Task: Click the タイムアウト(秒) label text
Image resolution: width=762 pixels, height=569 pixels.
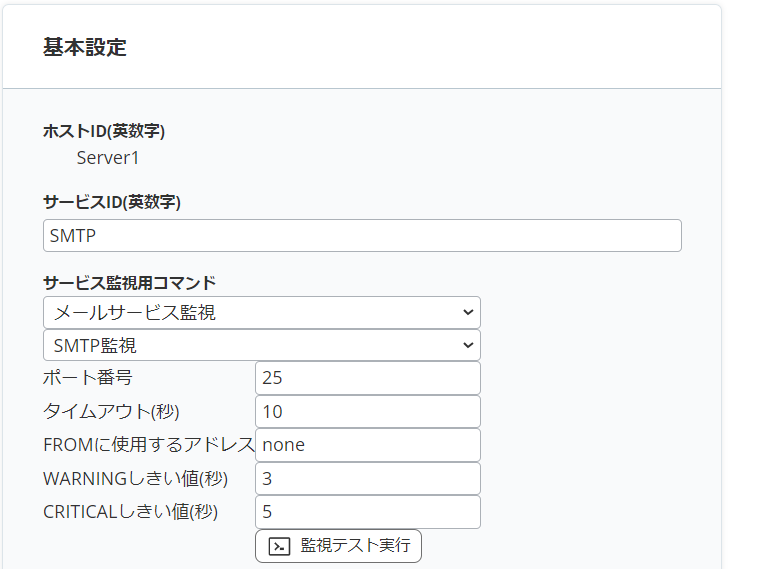Action: click(111, 411)
